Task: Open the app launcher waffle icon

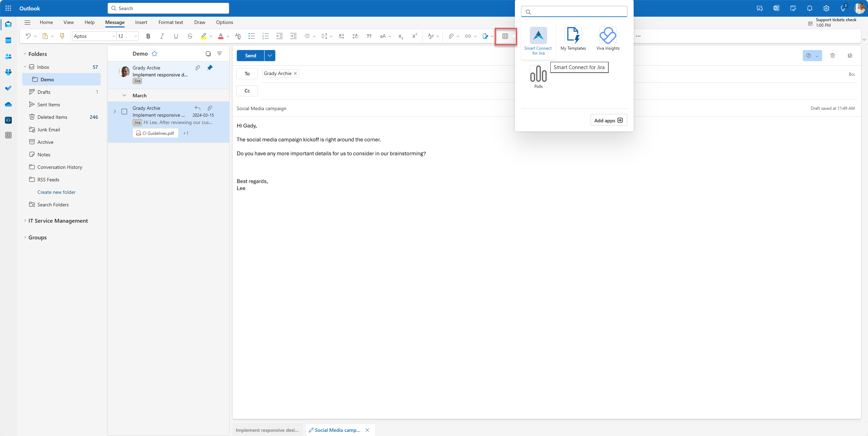Action: click(8, 8)
